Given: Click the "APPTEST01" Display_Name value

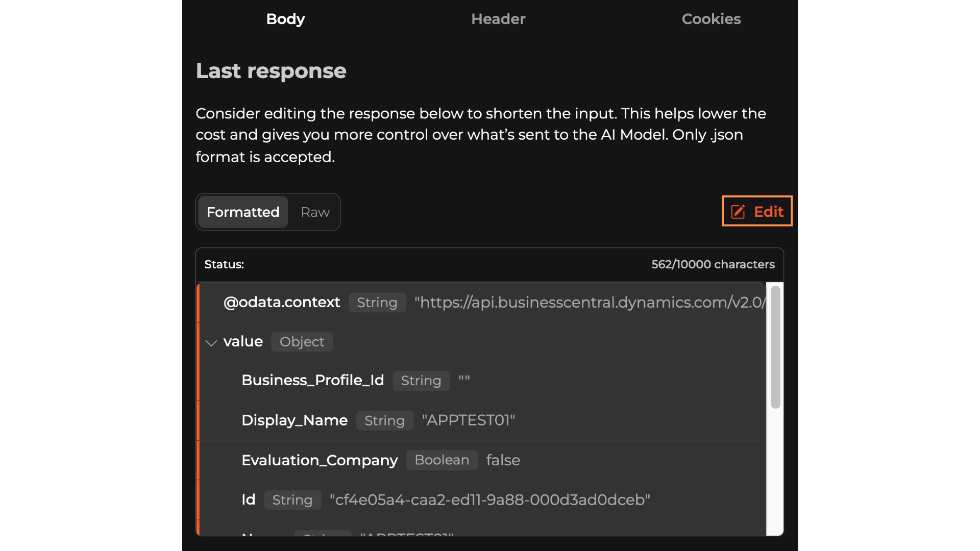Looking at the screenshot, I should tap(468, 420).
